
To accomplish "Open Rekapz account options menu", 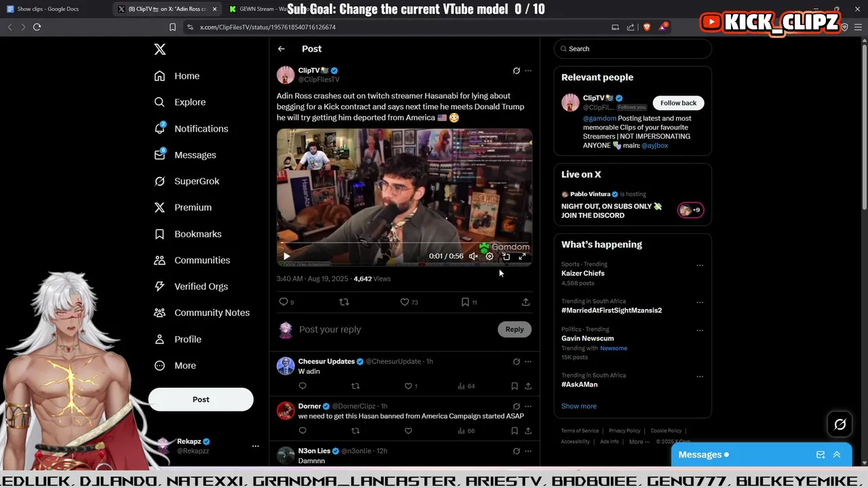I will point(256,446).
